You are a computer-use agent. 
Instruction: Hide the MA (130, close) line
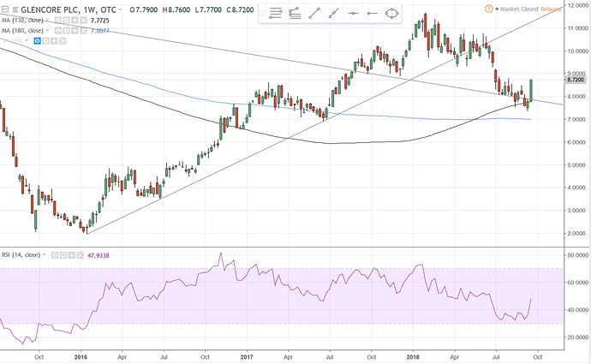[x=57, y=18]
